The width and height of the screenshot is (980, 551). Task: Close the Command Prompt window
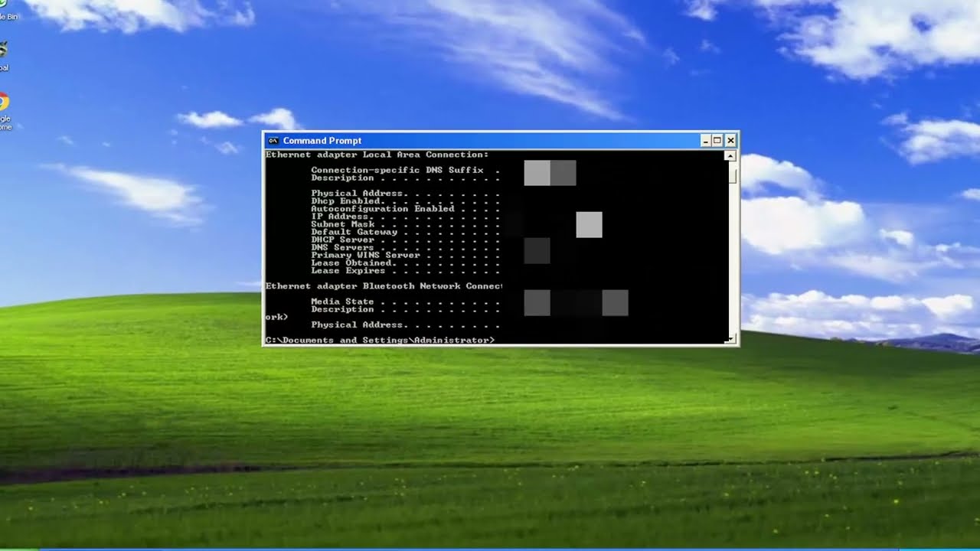(730, 141)
